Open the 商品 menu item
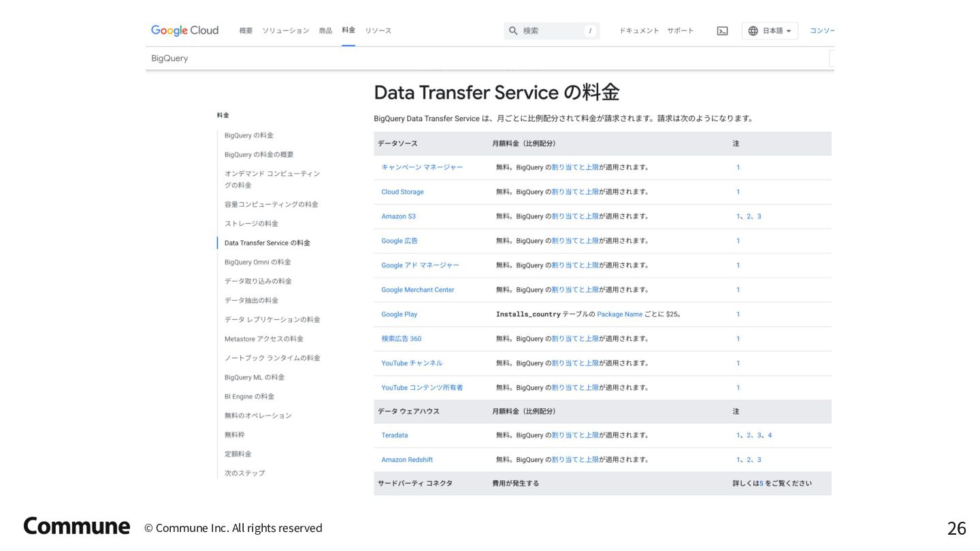 [325, 31]
